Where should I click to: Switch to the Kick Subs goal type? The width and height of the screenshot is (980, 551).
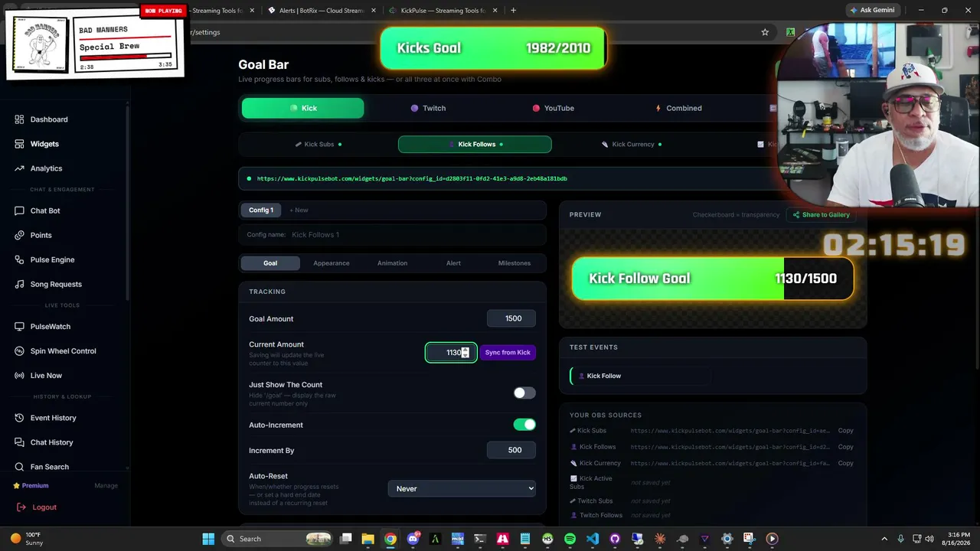click(318, 144)
